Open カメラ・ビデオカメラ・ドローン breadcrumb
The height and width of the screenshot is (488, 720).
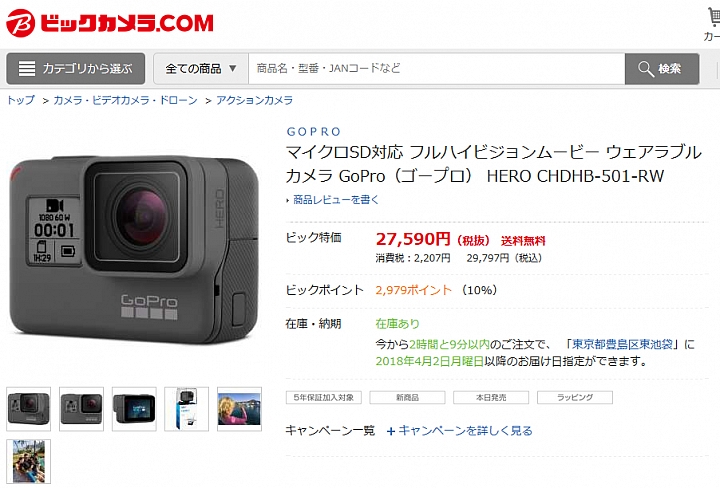[125, 100]
